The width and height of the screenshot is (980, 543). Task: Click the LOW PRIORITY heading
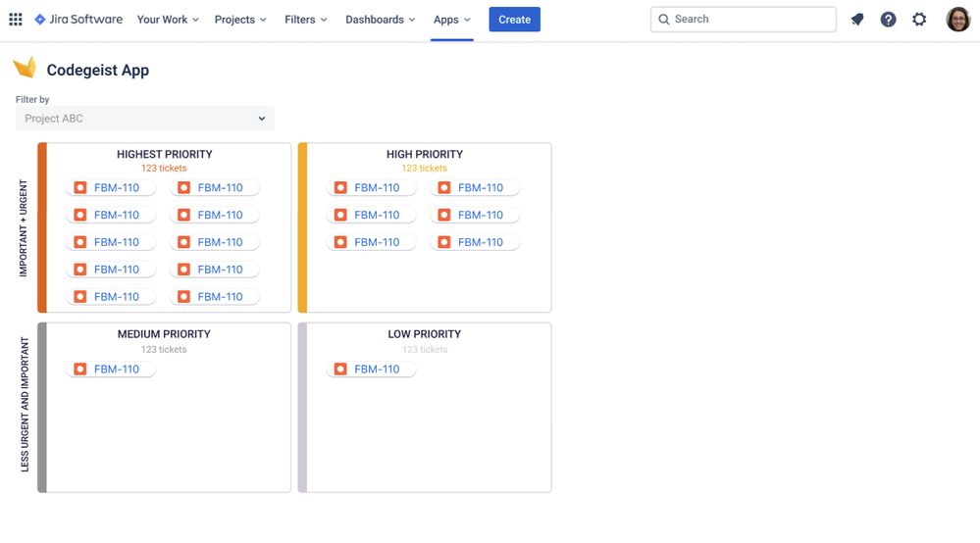pos(425,334)
